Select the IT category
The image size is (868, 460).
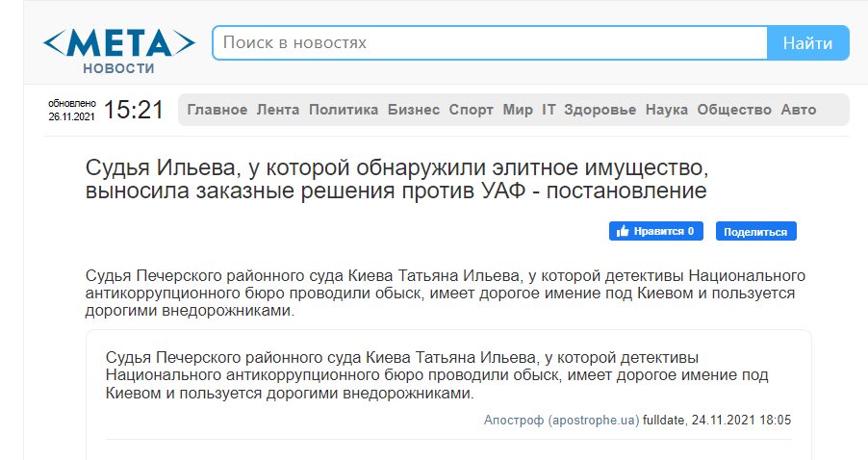(x=549, y=110)
